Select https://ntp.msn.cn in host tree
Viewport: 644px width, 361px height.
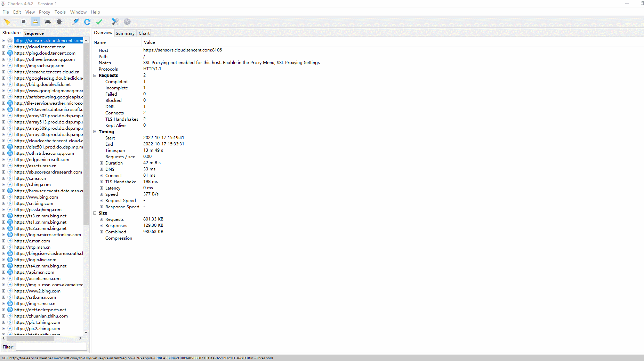click(x=32, y=247)
